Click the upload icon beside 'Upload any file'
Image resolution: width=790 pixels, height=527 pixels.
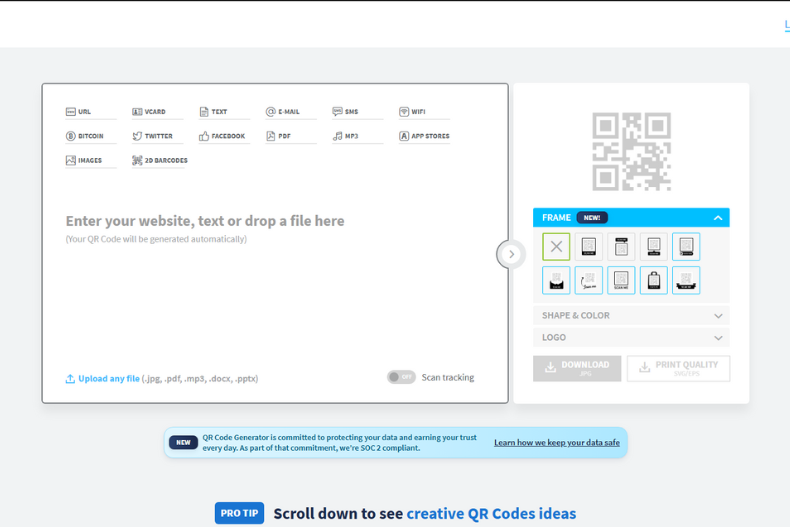click(70, 379)
